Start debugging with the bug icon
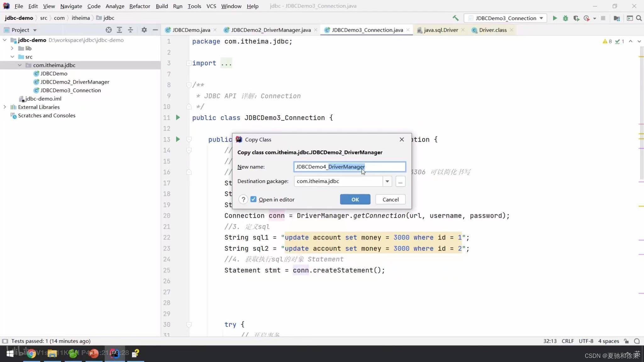The width and height of the screenshot is (644, 362). 565,18
